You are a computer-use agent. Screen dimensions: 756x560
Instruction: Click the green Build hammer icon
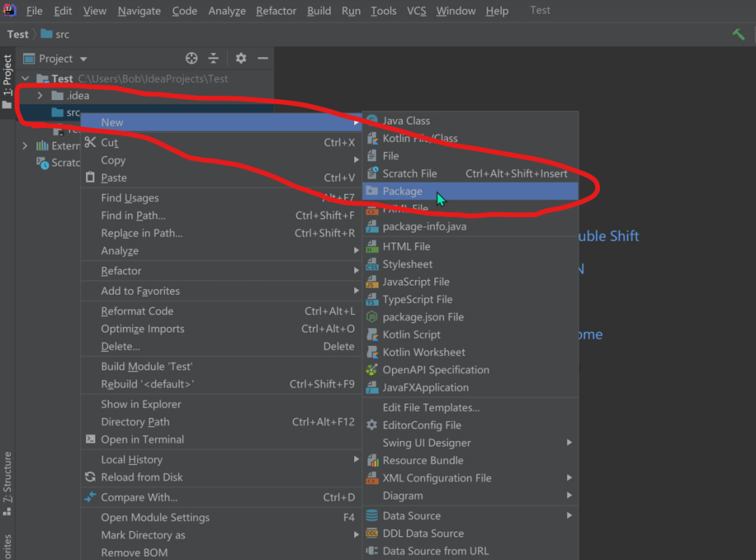tap(738, 35)
